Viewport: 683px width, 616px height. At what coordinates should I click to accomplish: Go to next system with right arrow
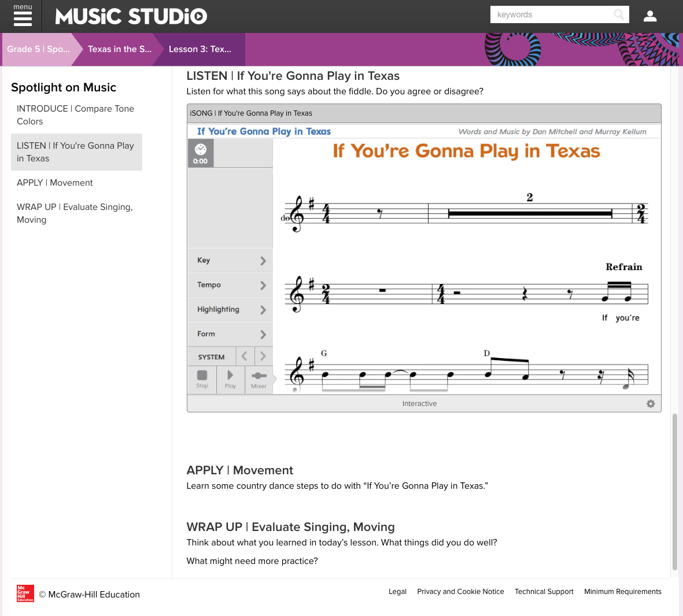coord(263,356)
